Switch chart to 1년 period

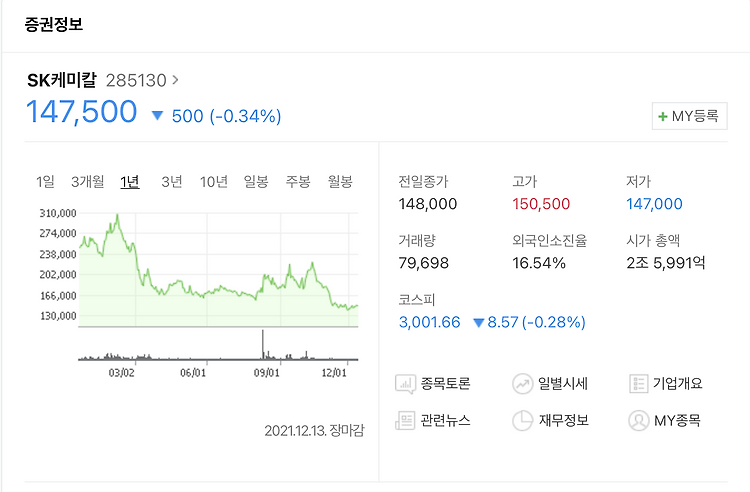[130, 181]
